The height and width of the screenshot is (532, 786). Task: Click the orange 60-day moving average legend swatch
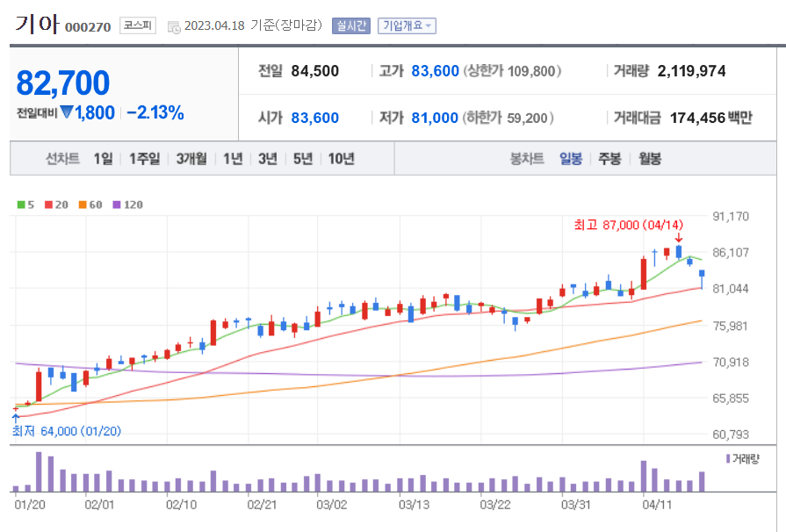coord(83,205)
